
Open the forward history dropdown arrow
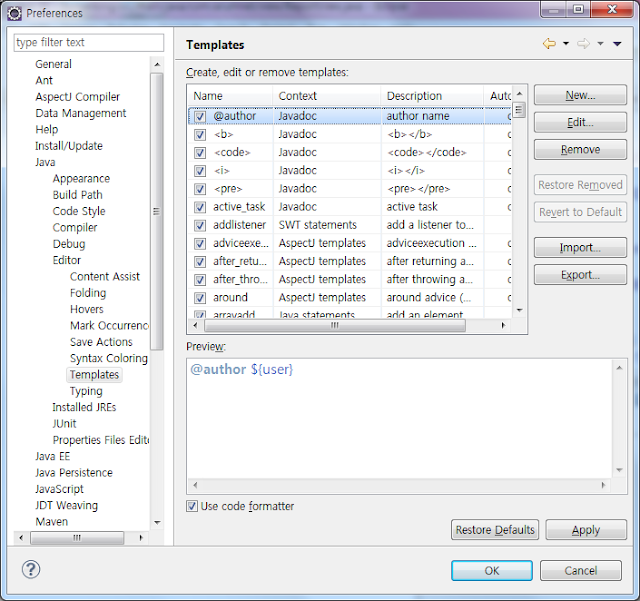600,43
